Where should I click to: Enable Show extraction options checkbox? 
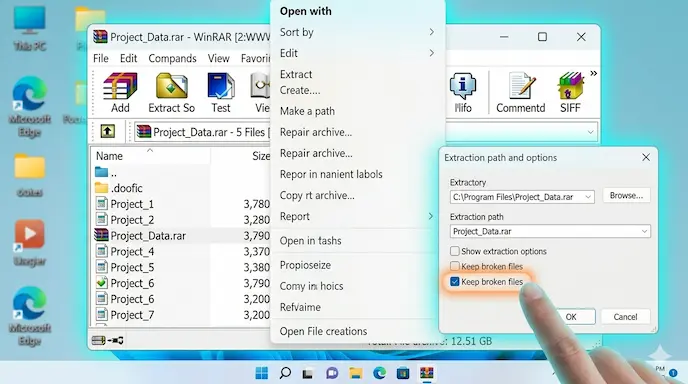point(455,251)
